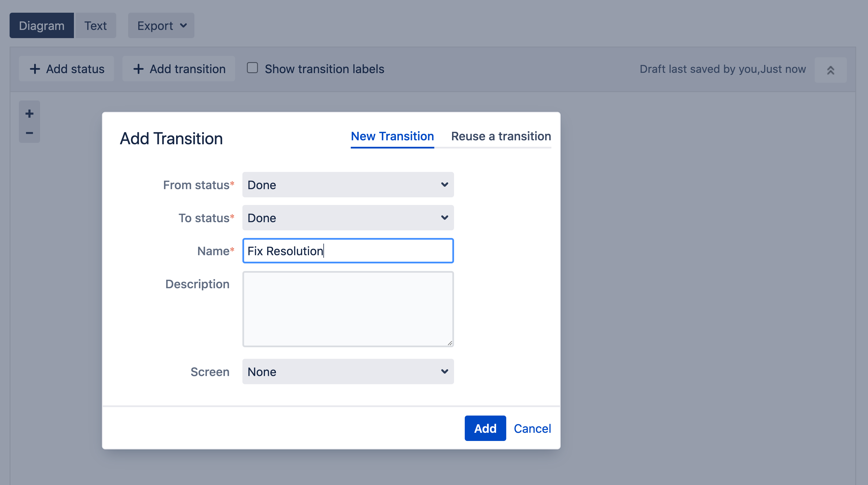This screenshot has width=868, height=485.
Task: Expand the From status dropdown
Action: (x=348, y=184)
